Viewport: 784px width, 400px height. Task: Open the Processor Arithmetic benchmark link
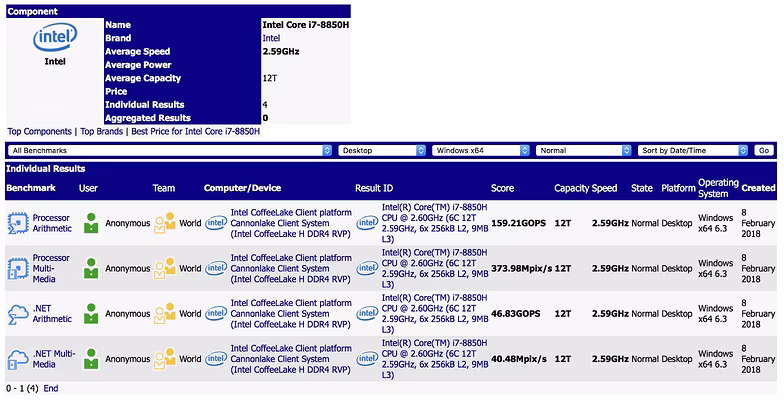[x=52, y=223]
